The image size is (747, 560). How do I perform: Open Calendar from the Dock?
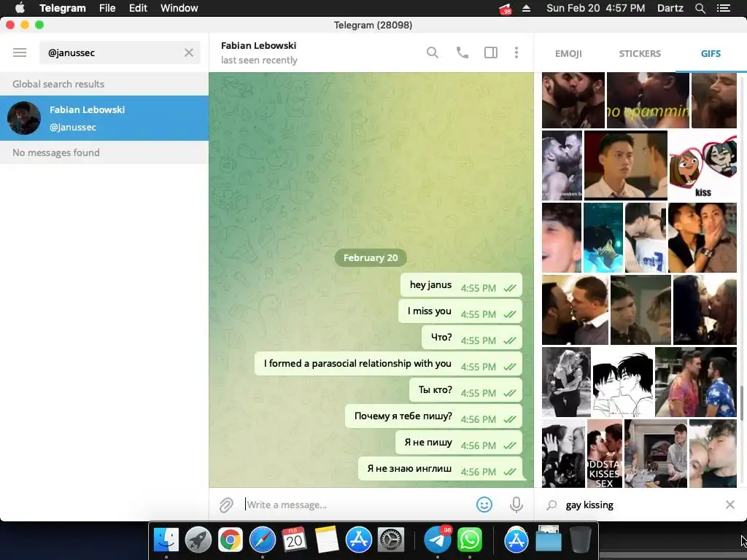(x=294, y=540)
